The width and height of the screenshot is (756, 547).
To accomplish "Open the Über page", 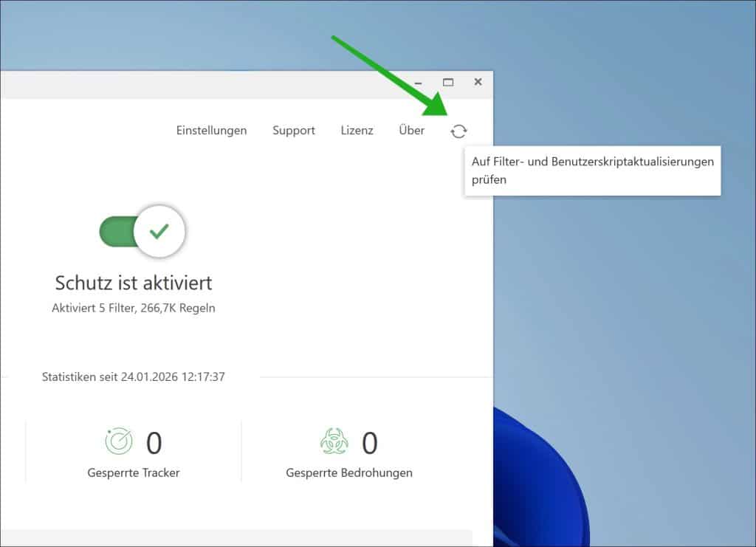I will pos(411,130).
